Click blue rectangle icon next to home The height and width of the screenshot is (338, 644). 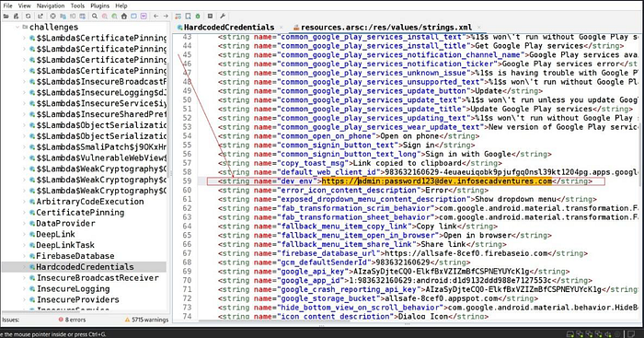click(x=134, y=16)
